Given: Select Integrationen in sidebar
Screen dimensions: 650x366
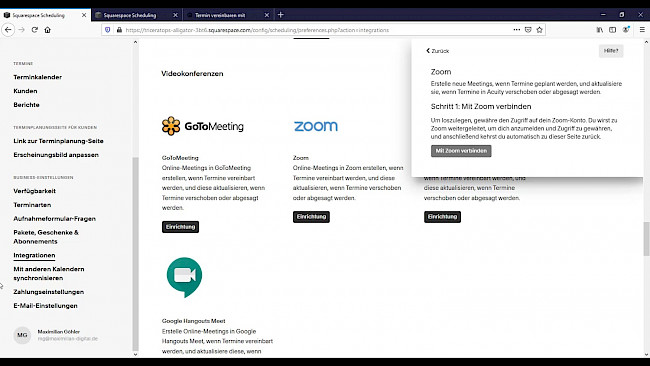Looking at the screenshot, I should coord(34,255).
